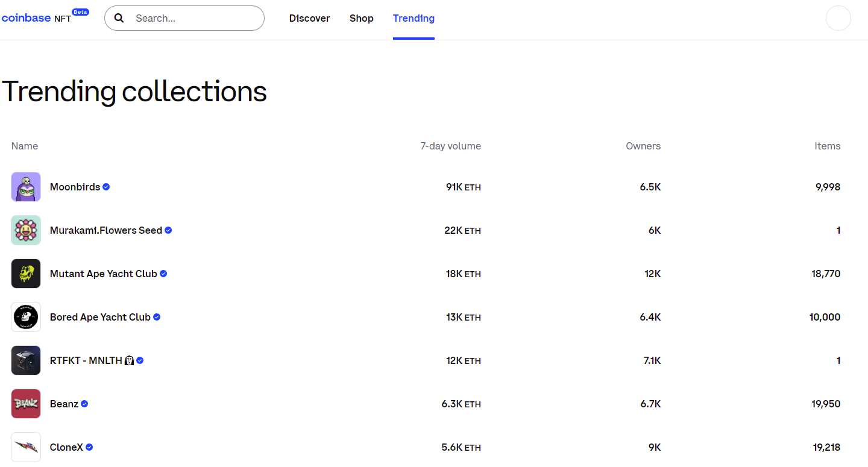Viewport: 868px width, 467px height.
Task: Click the 9K owners value for CloneX
Action: click(655, 447)
